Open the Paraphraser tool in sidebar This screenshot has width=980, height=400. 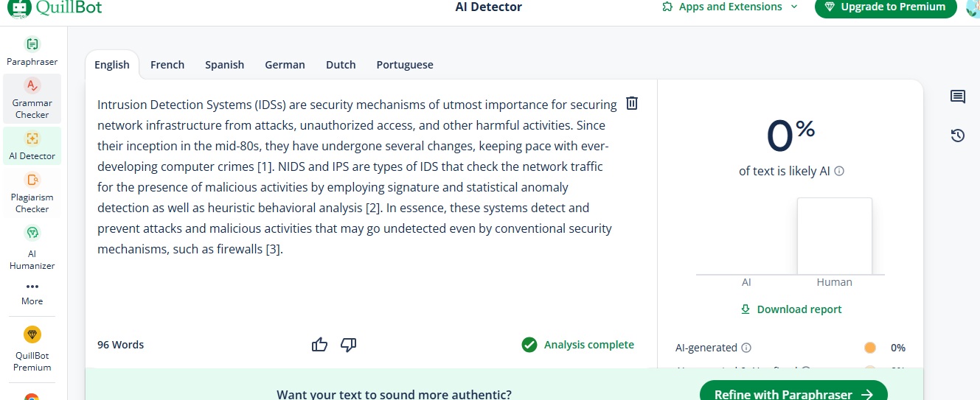(32, 52)
